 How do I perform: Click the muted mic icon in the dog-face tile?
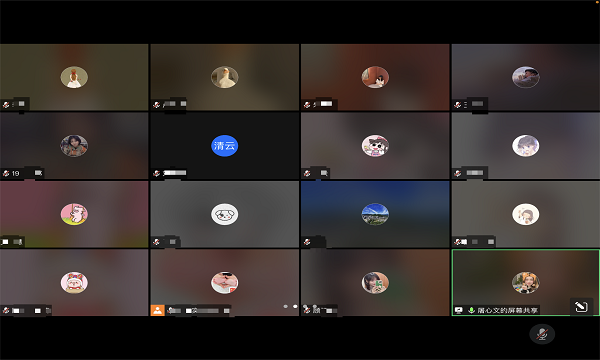pos(157,242)
